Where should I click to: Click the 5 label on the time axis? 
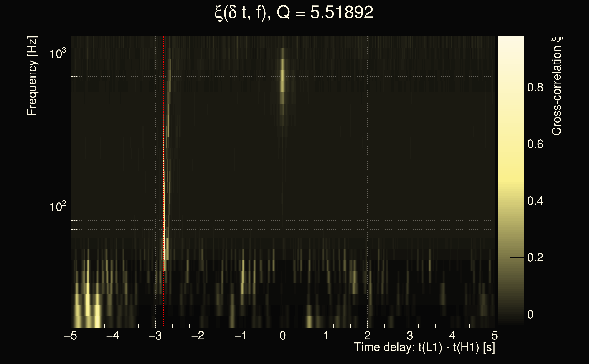coord(494,336)
